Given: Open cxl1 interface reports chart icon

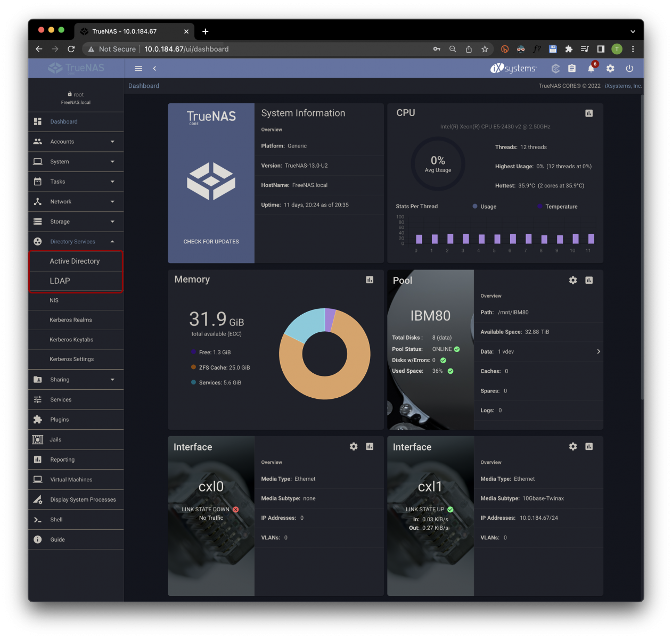Looking at the screenshot, I should tap(589, 446).
